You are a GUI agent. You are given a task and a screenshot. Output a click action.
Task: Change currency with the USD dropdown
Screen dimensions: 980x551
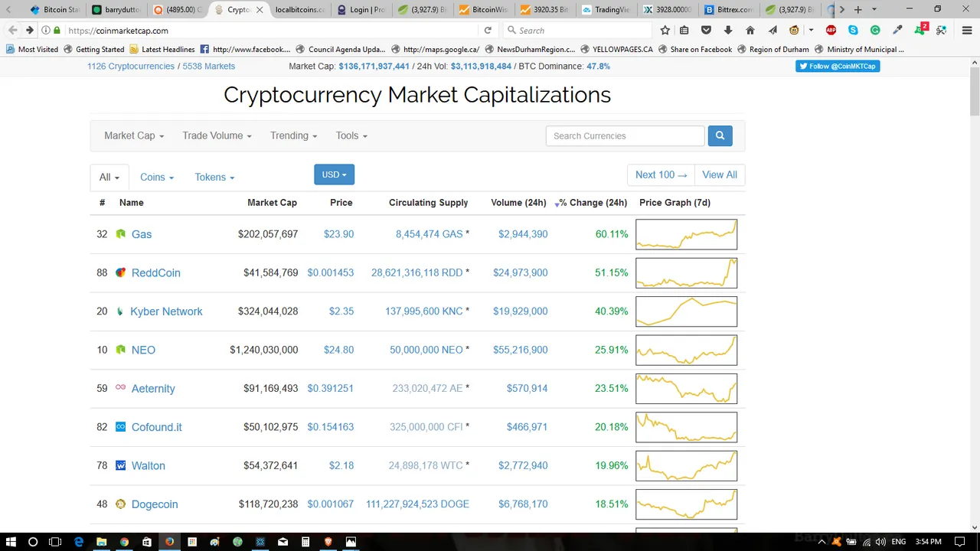click(334, 174)
